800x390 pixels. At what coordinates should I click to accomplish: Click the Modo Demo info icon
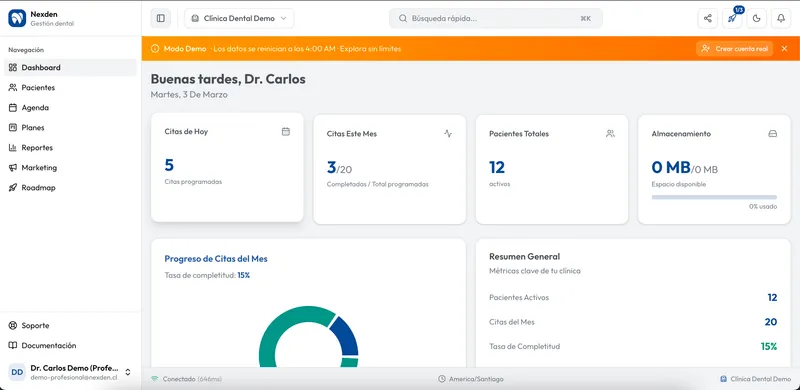coord(155,49)
